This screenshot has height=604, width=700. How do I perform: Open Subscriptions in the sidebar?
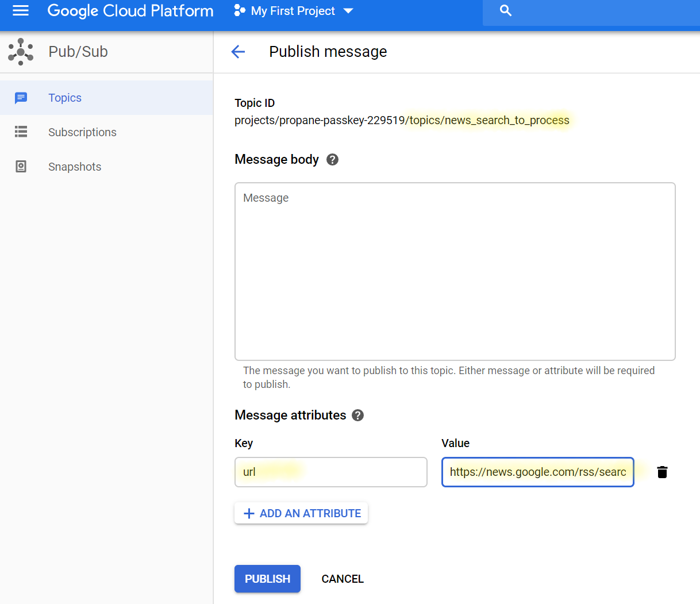[x=106, y=132]
